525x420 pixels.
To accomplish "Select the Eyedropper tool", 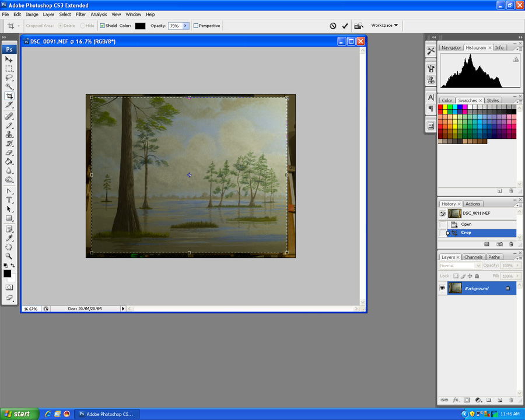I will tap(9, 238).
